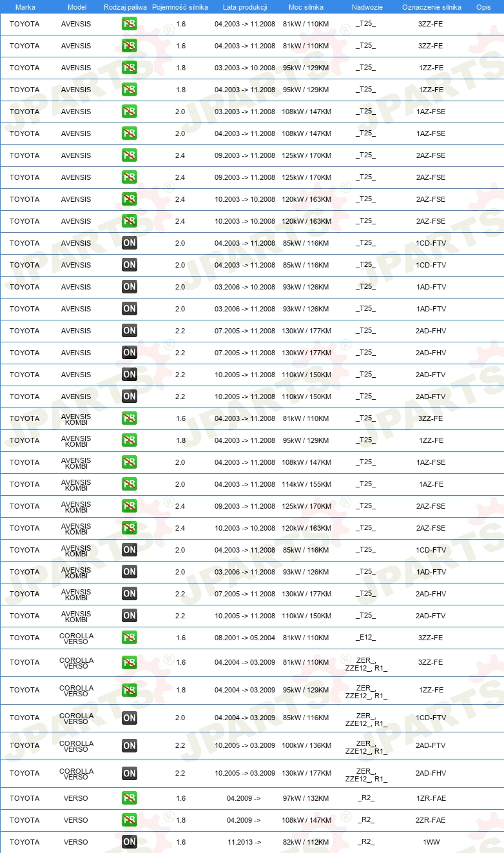Screen dimensions: 504x853
Task: Select 2AD-FHV engine cell in Avensis Kombi row
Action: coord(431,594)
